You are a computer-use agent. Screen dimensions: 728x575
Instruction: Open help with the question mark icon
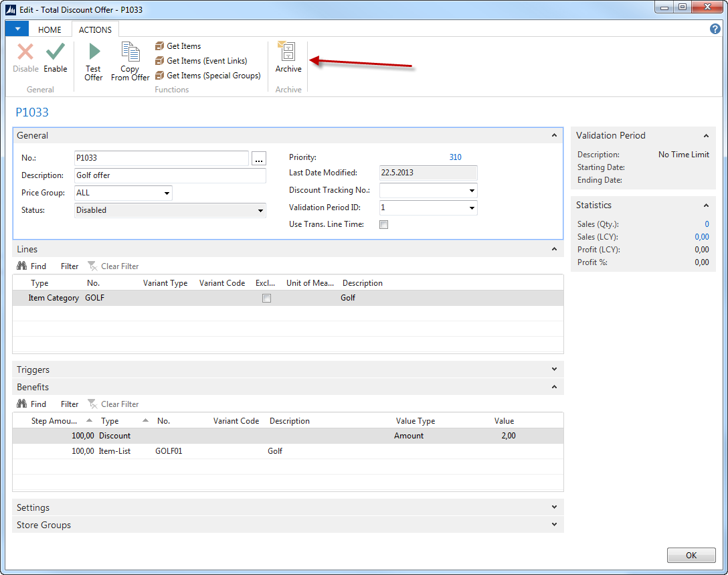(715, 29)
